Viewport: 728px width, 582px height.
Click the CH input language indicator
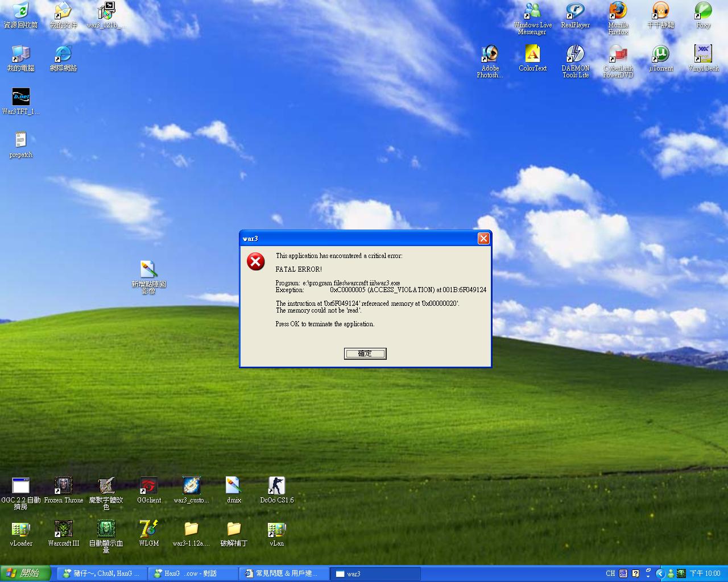610,573
